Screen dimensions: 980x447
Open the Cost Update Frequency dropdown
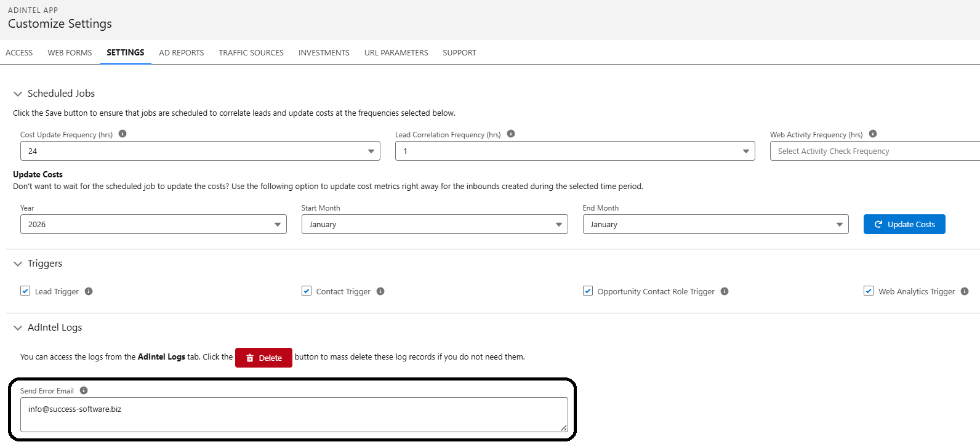(200, 151)
